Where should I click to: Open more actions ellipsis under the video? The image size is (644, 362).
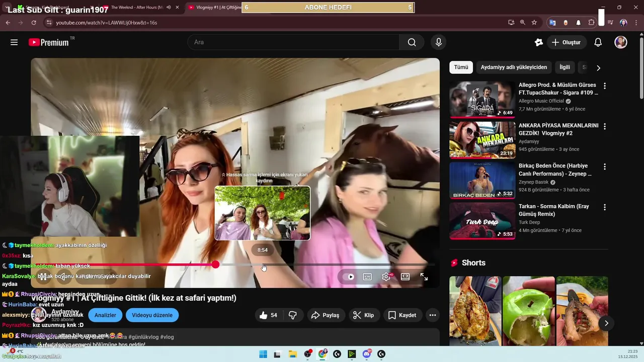point(433,315)
